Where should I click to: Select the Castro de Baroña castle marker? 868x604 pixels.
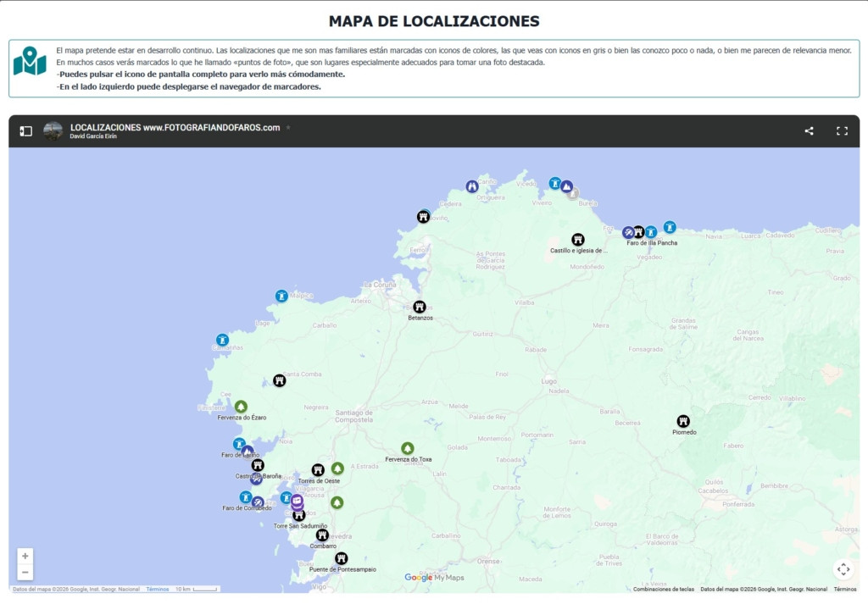[x=258, y=465]
